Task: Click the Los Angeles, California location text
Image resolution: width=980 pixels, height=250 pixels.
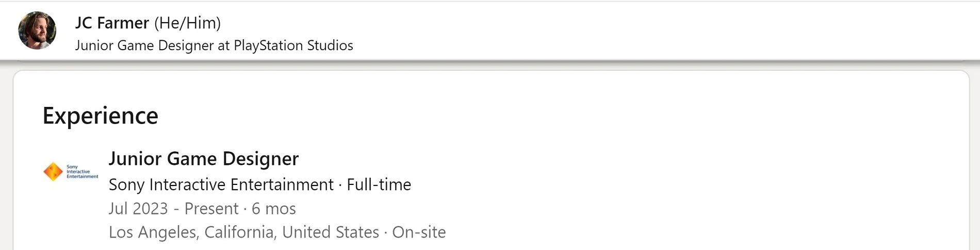Action: 192,232
